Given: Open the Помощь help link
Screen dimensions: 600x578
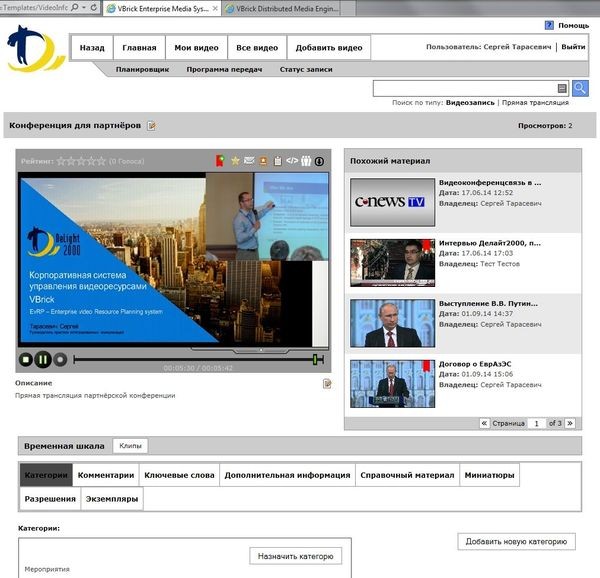Looking at the screenshot, I should 573,25.
